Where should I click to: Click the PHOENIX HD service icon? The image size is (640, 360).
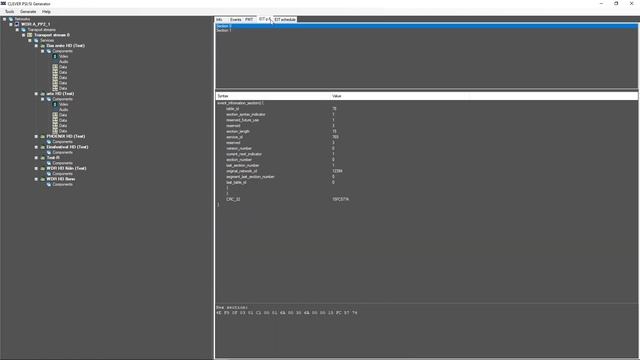click(x=42, y=136)
